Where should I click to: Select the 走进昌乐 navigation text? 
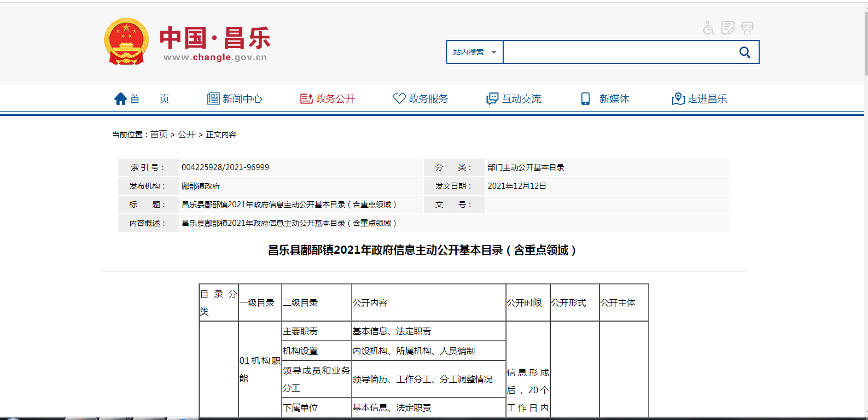(x=707, y=99)
